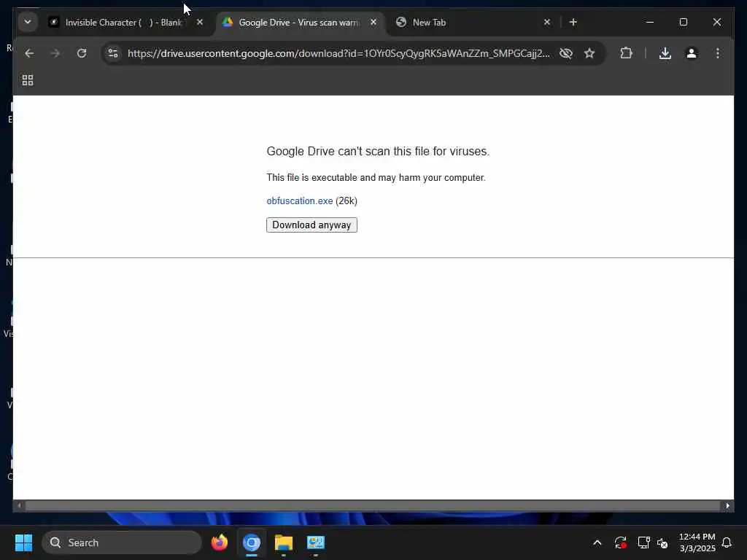The image size is (747, 560).
Task: Open the blue app icon next to File Explorer
Action: point(315,542)
